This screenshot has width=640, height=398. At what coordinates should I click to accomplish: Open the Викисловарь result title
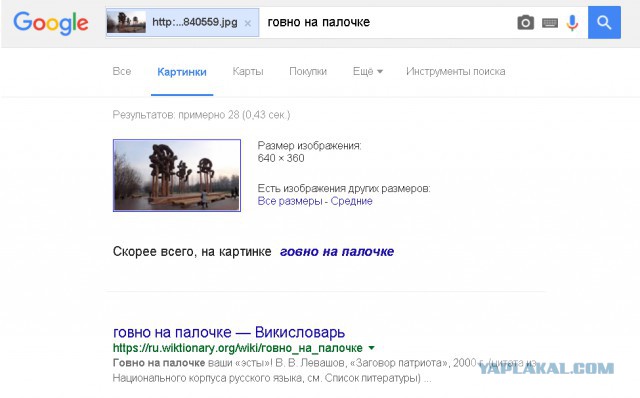point(229,332)
